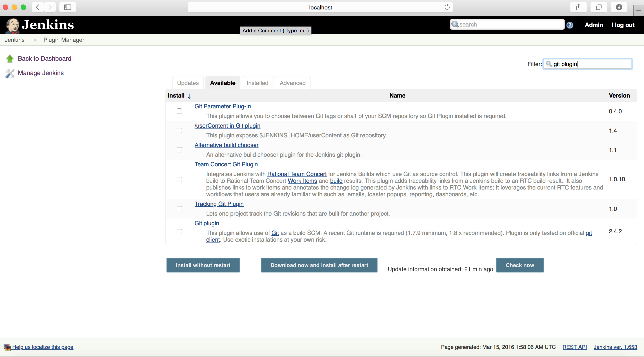The height and width of the screenshot is (357, 644).
Task: Click into the Jenkins search field
Action: (507, 24)
